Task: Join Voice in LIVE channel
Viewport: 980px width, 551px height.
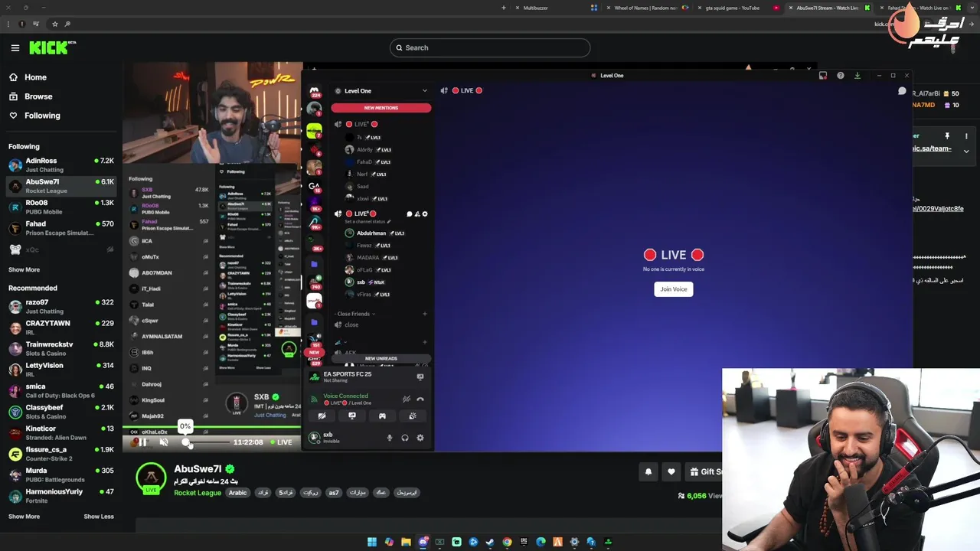Action: tap(674, 289)
